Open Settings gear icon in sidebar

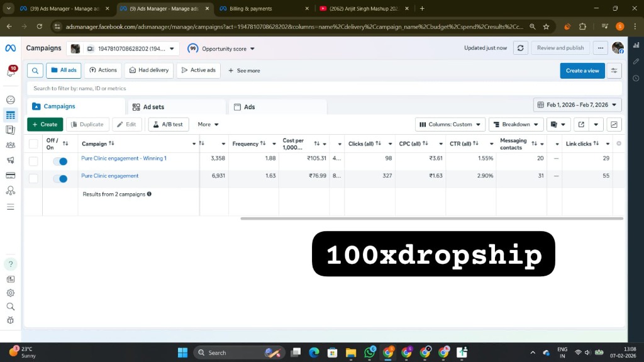click(11, 293)
